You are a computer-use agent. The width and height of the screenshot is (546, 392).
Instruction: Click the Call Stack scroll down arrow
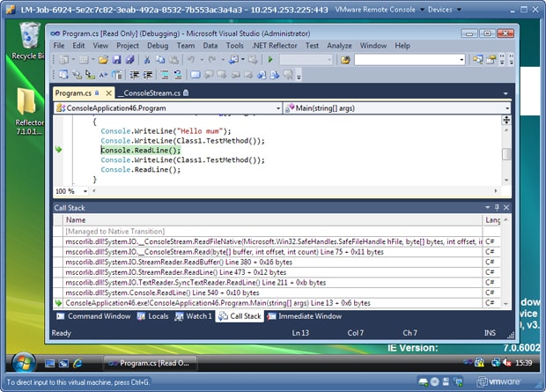click(x=505, y=304)
